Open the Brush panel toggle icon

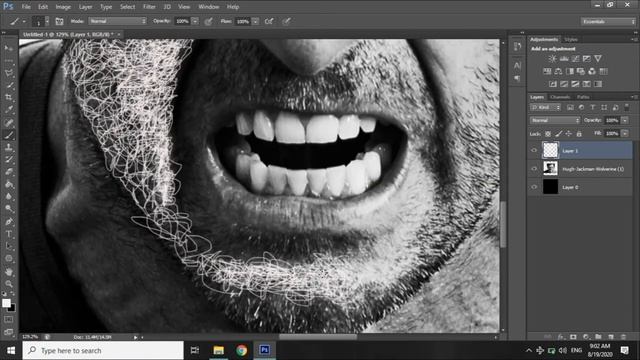pos(59,21)
